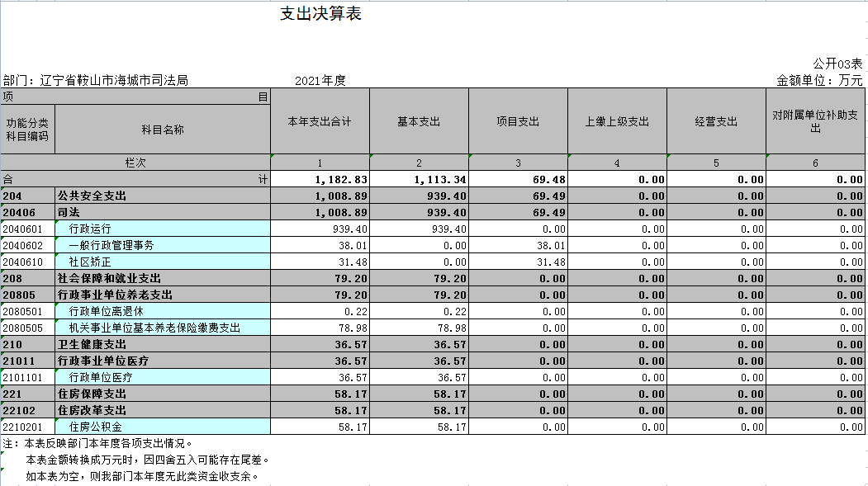
Task: Click code 2080501
Action: [28, 311]
